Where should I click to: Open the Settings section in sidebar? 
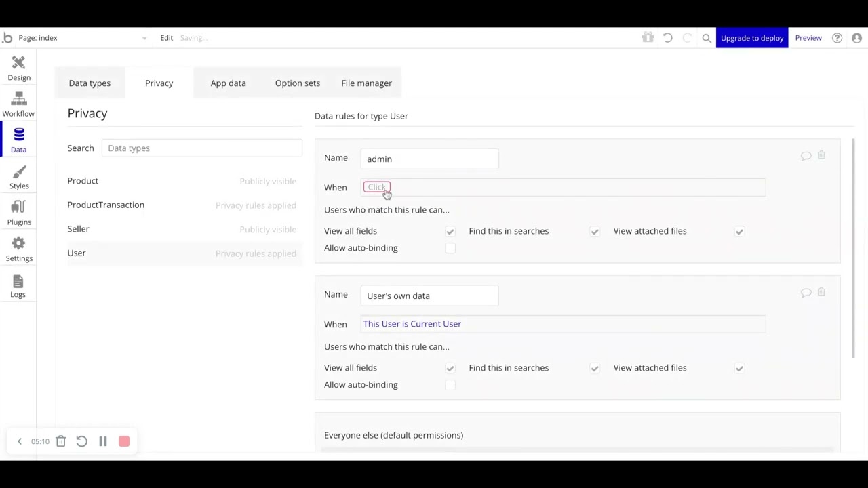[18, 249]
